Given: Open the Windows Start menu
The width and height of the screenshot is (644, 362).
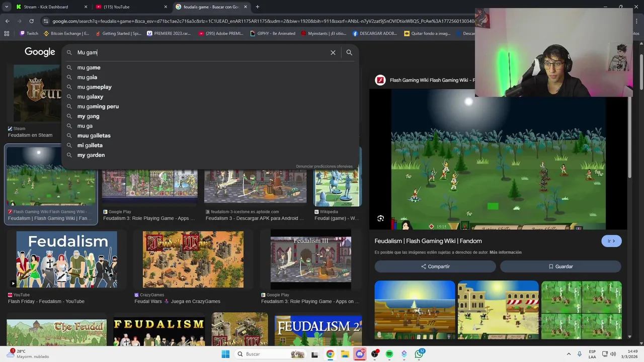Looking at the screenshot, I should (x=225, y=354).
